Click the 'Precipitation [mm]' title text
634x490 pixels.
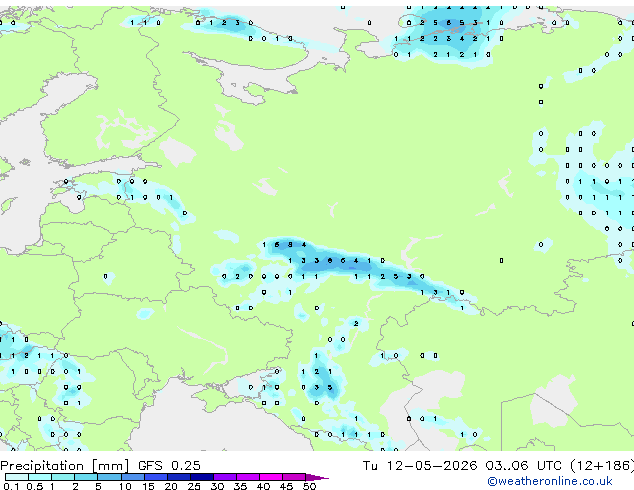(x=65, y=466)
